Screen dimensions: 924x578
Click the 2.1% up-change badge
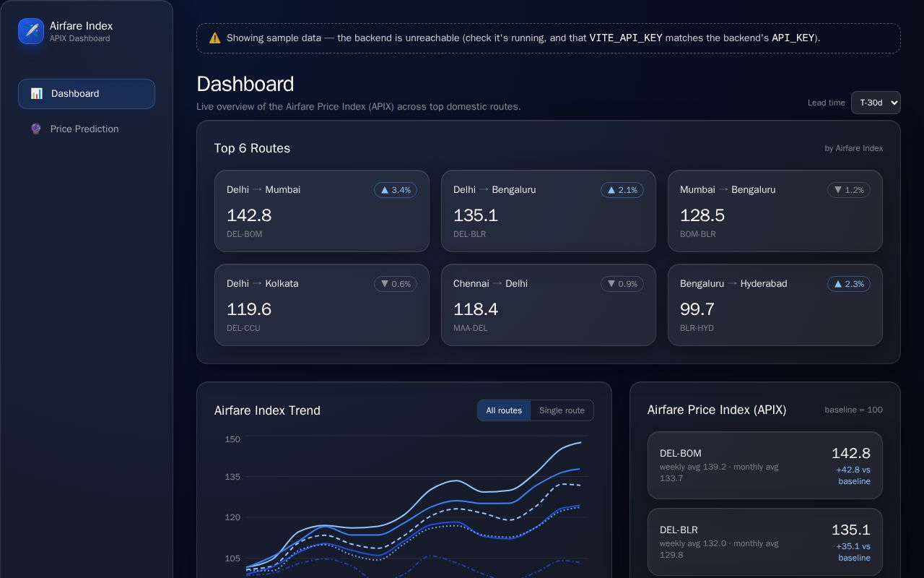coord(622,190)
